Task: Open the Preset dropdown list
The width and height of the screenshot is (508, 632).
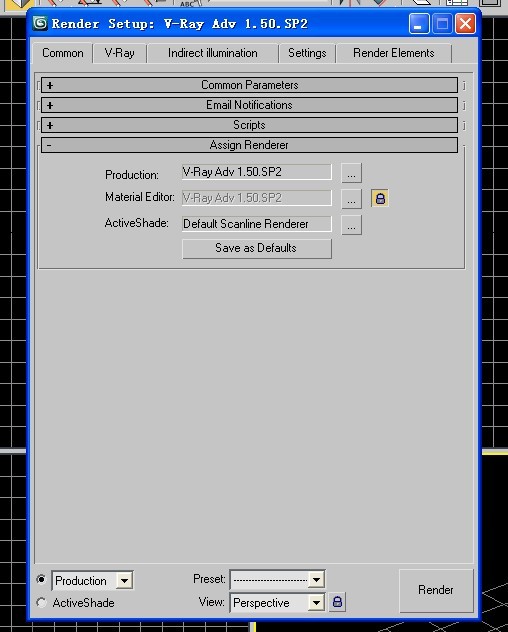Action: [x=277, y=580]
